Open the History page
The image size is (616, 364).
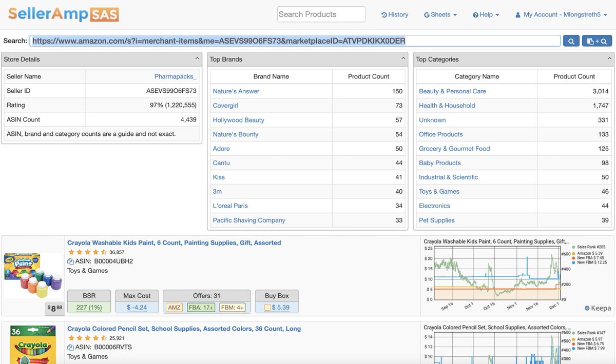(x=395, y=15)
